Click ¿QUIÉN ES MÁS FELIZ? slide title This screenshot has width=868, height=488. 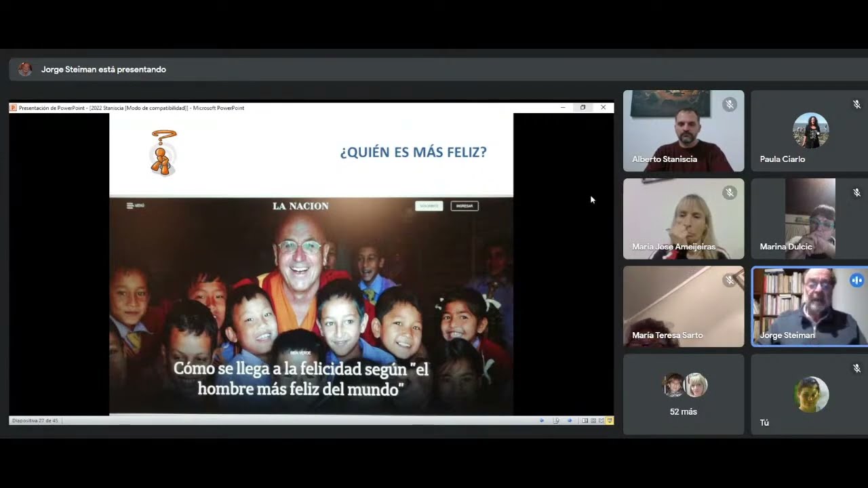pos(413,152)
